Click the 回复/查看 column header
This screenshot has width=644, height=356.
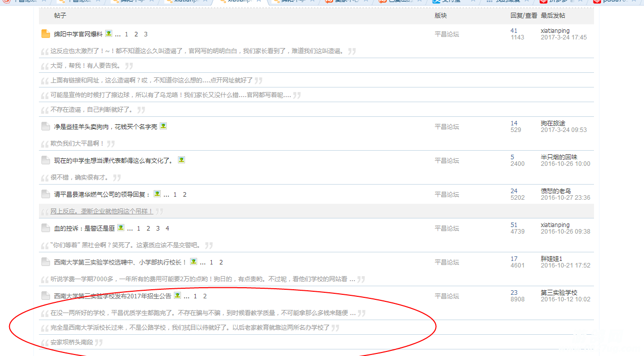point(524,16)
